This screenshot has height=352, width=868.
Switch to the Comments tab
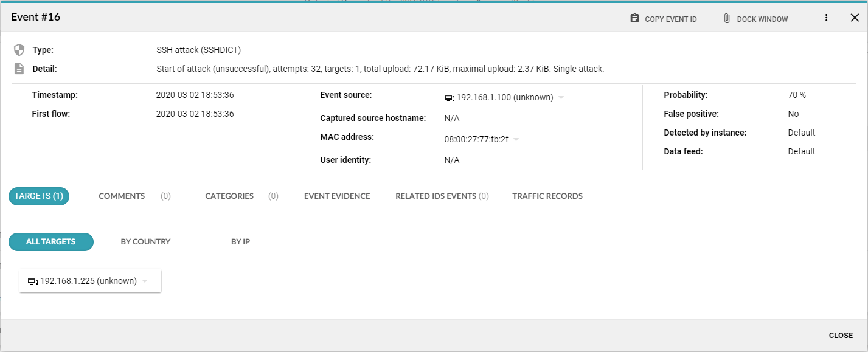click(x=122, y=196)
